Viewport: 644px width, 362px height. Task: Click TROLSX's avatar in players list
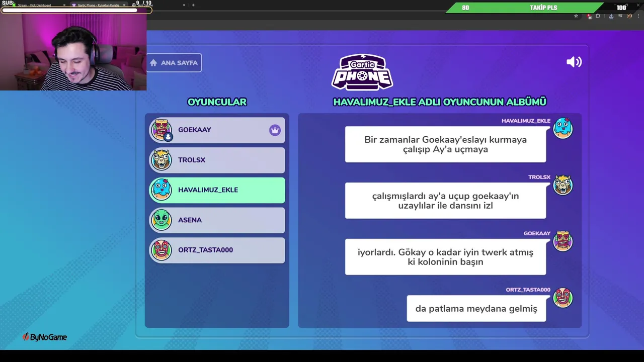click(161, 160)
